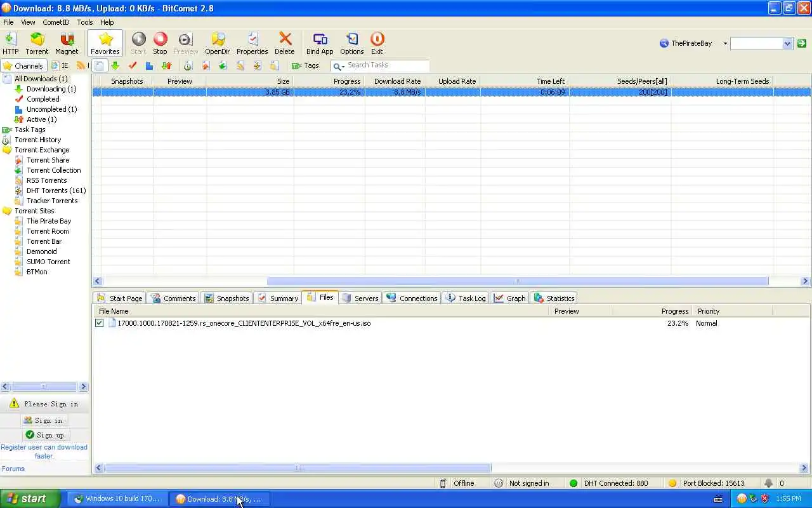Switch to the Comments tab
The image size is (812, 508).
173,298
